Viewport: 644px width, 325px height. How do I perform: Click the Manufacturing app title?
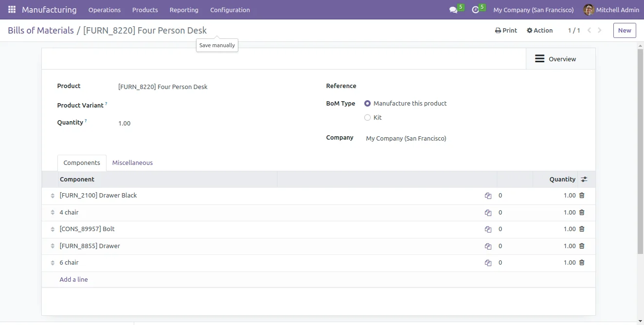49,10
